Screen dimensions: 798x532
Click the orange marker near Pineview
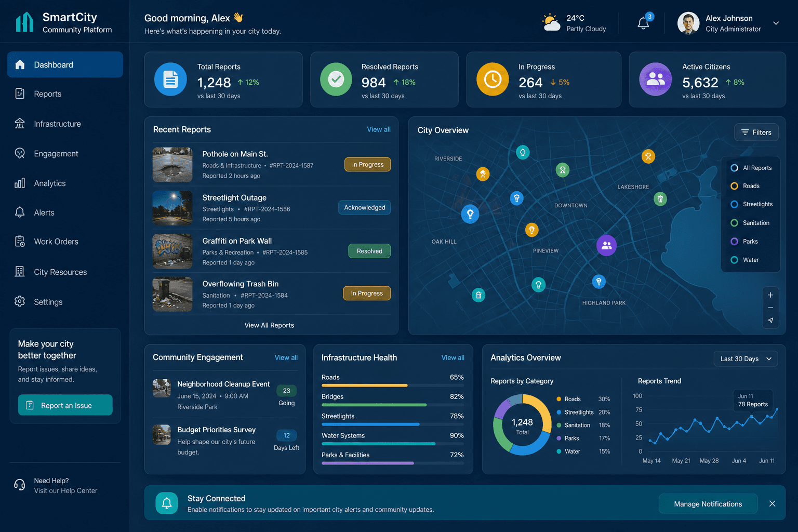pos(531,229)
